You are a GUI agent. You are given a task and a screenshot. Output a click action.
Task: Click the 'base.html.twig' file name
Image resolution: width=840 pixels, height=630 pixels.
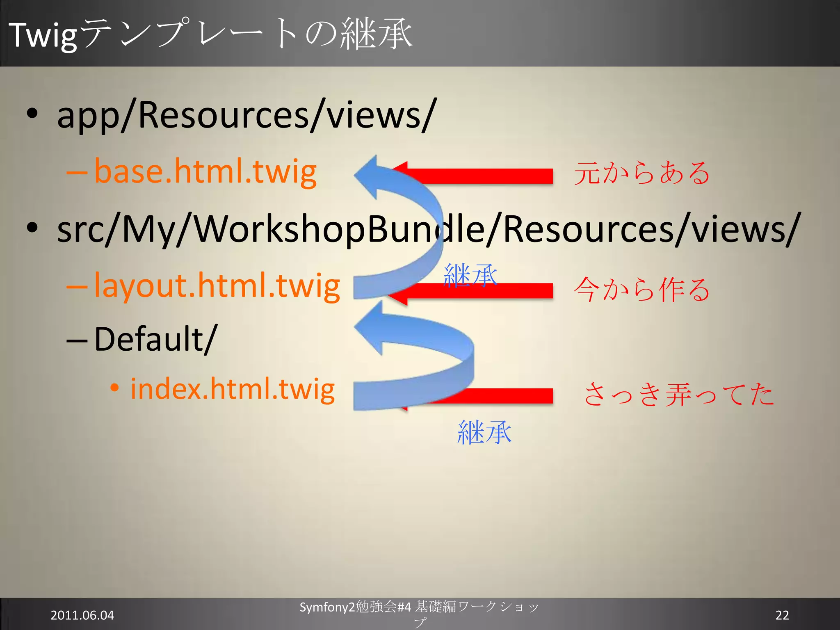[205, 171]
